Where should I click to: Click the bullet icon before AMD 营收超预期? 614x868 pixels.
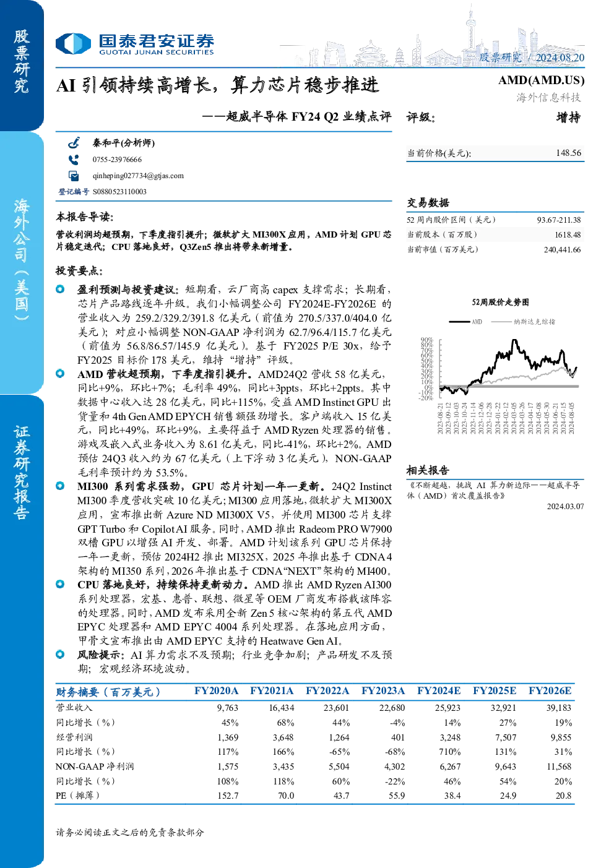click(x=60, y=374)
